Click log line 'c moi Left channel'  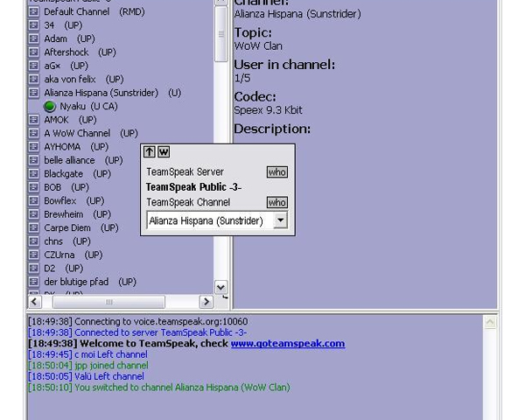point(87,354)
